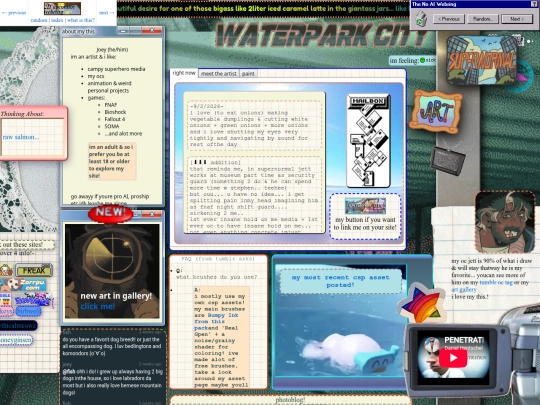Go to Previous site in No AI Webring
Viewport: 540px width, 405px height.
point(449,19)
